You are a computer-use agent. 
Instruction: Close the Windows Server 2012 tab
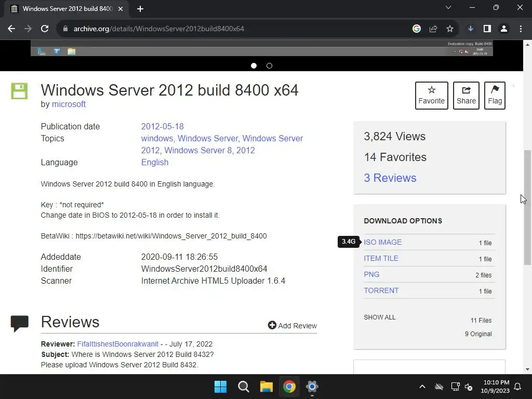pyautogui.click(x=121, y=9)
